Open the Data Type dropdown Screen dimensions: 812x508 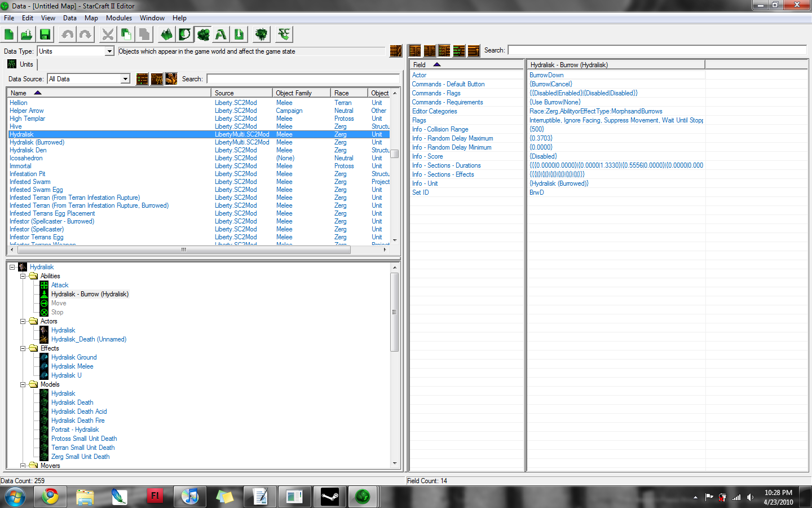tap(110, 51)
